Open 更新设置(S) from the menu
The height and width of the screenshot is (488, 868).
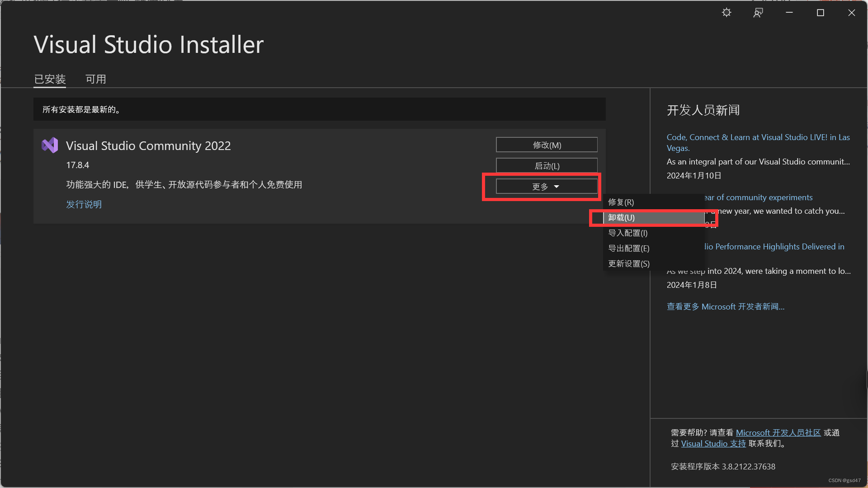tap(629, 264)
